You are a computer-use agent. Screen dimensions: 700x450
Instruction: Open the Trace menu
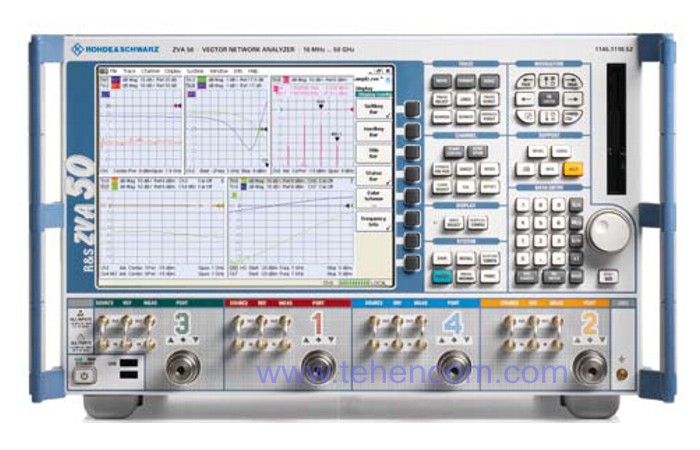pyautogui.click(x=129, y=71)
